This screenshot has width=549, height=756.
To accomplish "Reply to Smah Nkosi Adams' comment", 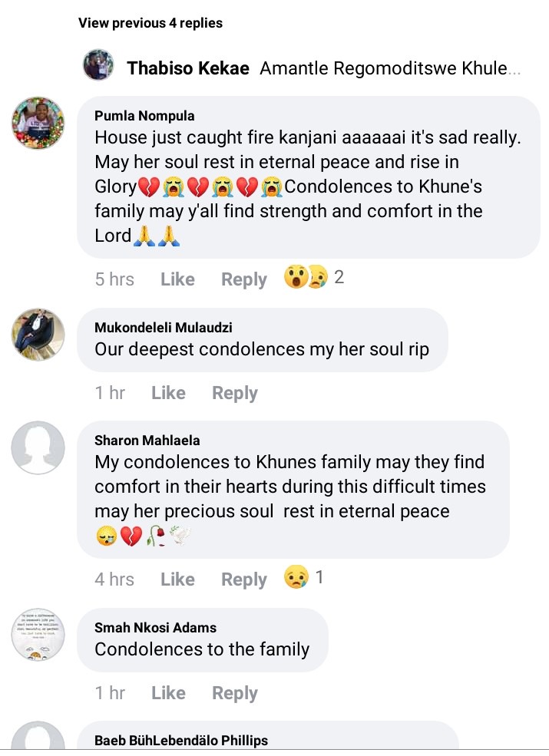I will [234, 693].
